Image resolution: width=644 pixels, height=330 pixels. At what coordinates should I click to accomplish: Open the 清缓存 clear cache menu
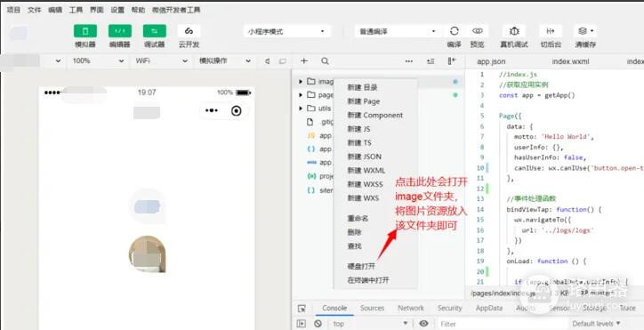coord(585,31)
